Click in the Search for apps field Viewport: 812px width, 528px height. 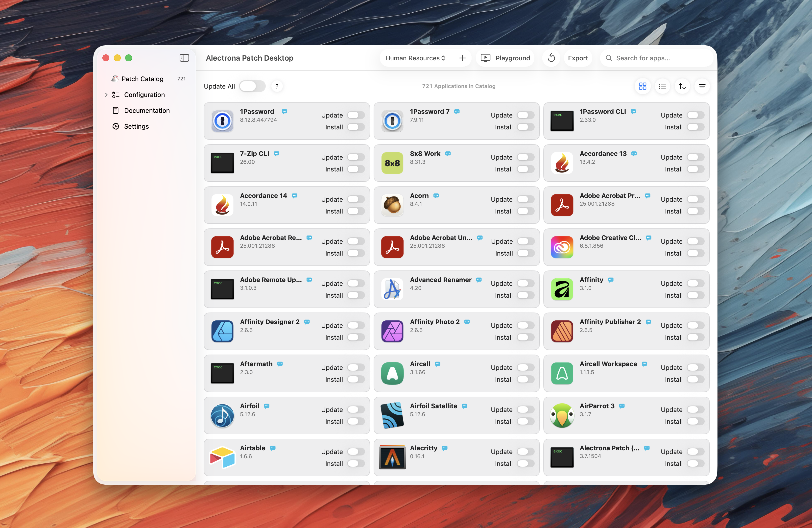pyautogui.click(x=656, y=58)
